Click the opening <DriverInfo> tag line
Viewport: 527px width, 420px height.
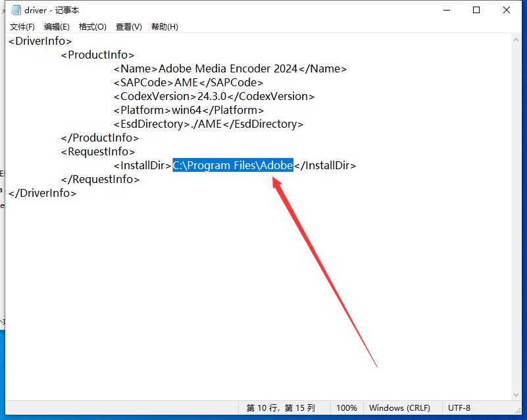click(x=40, y=41)
